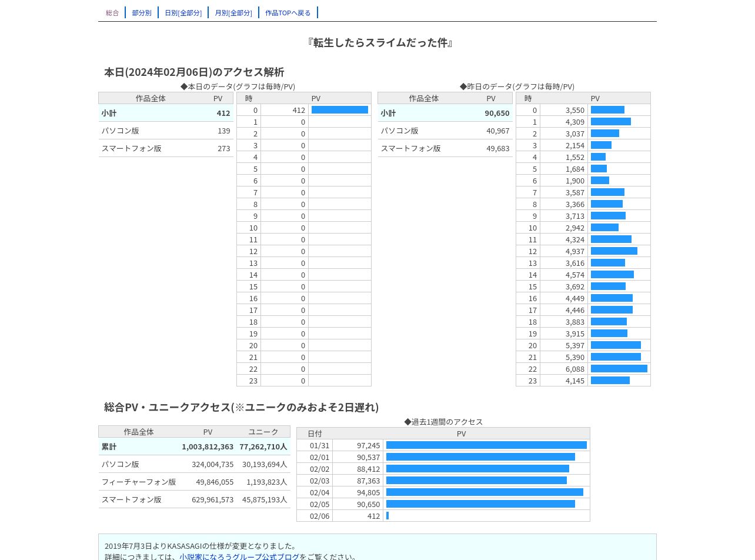Select the 02/06 row with 412 PV

[443, 516]
